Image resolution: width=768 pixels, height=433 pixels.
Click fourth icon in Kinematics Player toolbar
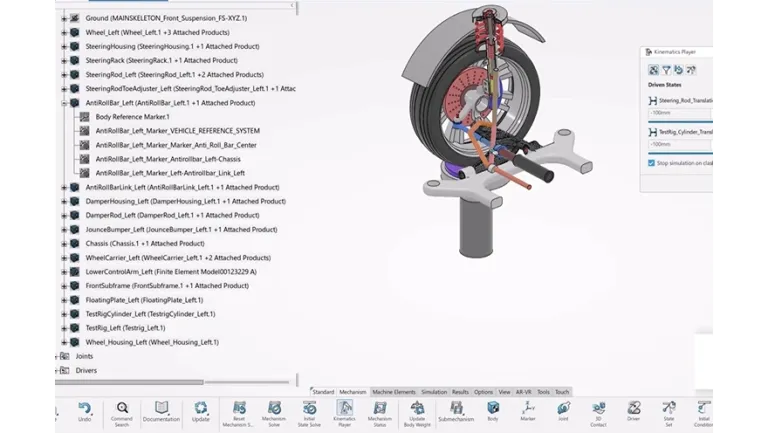(691, 70)
